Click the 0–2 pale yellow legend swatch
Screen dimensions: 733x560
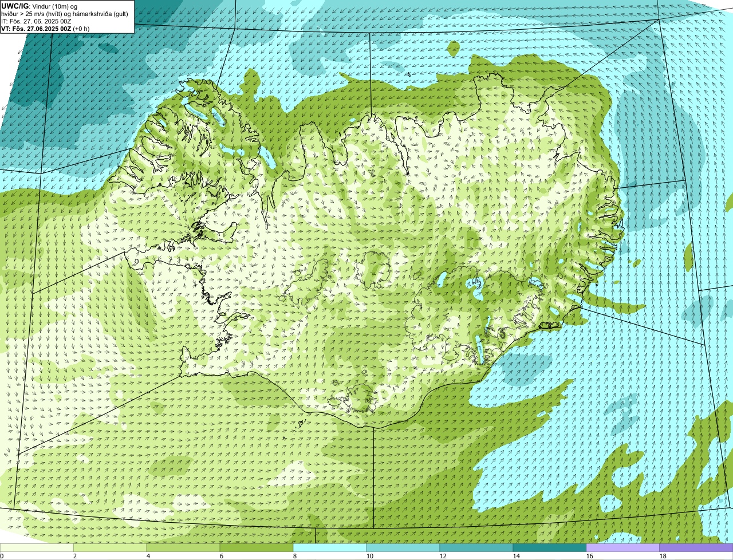click(37, 548)
